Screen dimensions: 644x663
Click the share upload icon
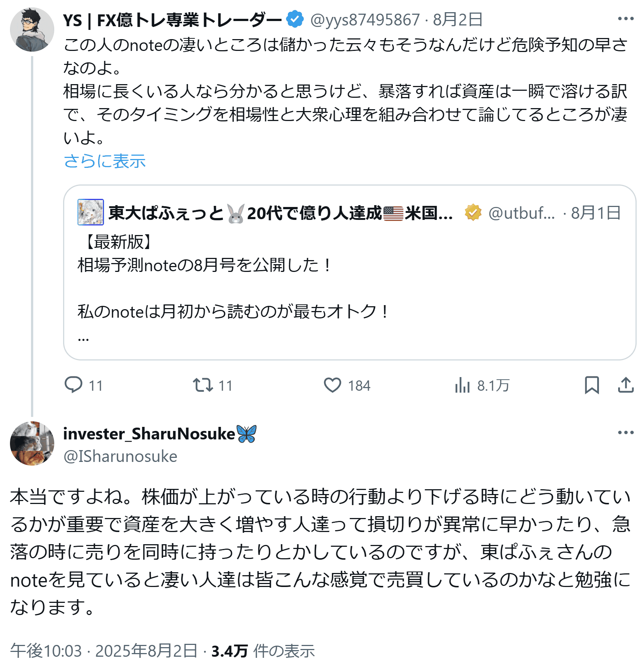pyautogui.click(x=626, y=385)
